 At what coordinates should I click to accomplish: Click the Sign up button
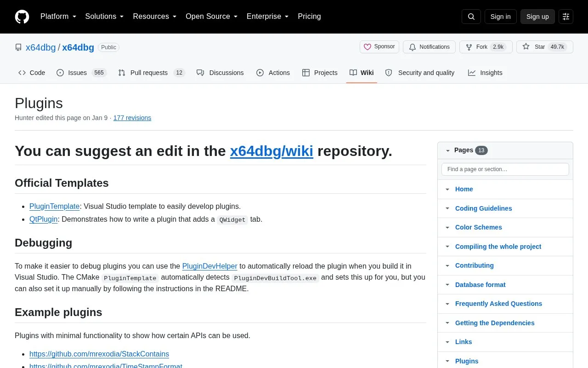(x=537, y=17)
